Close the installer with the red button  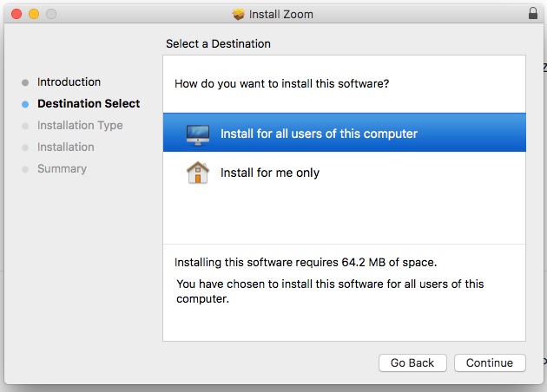click(17, 14)
